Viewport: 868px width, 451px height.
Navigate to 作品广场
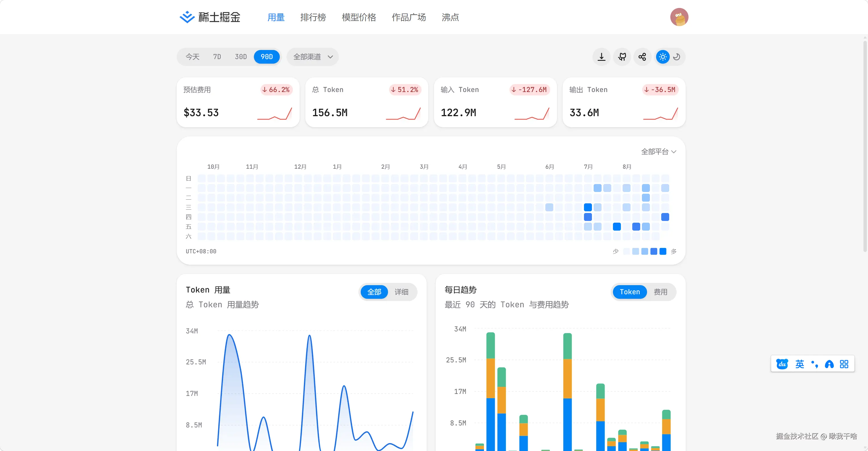pyautogui.click(x=409, y=17)
